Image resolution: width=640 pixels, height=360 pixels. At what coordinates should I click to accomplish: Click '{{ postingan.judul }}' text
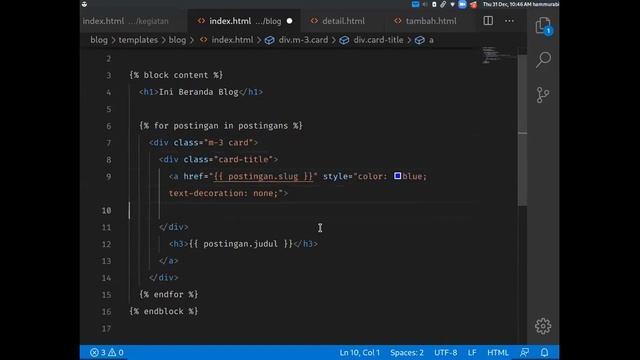tap(241, 244)
